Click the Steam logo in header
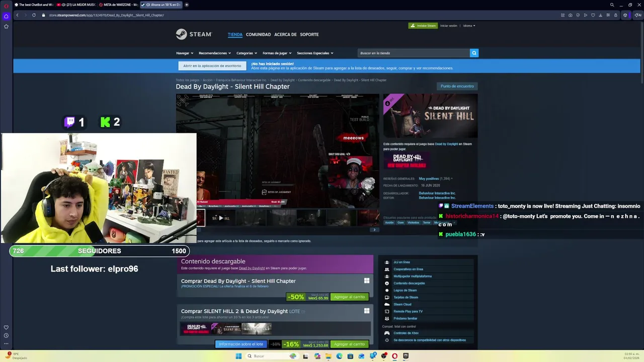Viewport: 644px width, 362px height. click(194, 34)
